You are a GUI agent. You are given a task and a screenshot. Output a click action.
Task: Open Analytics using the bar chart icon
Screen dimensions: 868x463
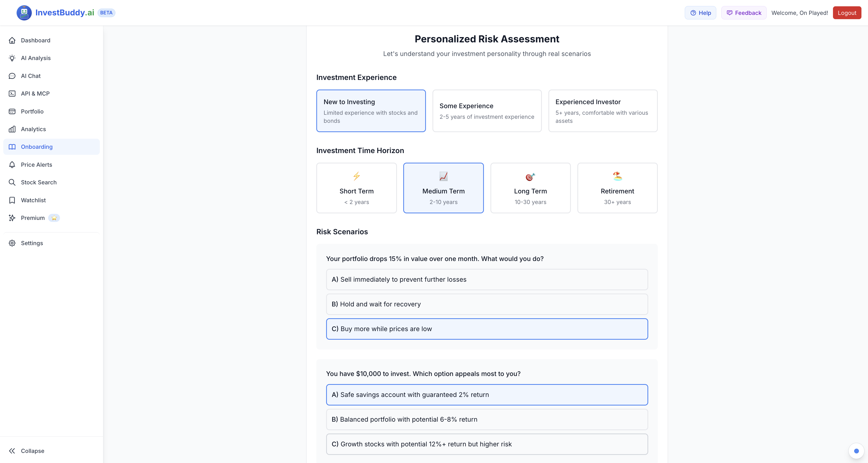(x=12, y=129)
